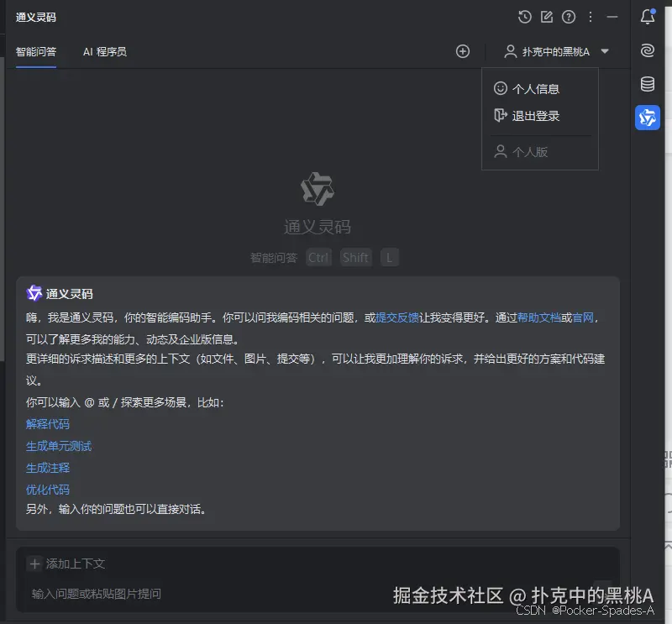The image size is (672, 624).
Task: Open the 官网 link
Action: pyautogui.click(x=583, y=317)
